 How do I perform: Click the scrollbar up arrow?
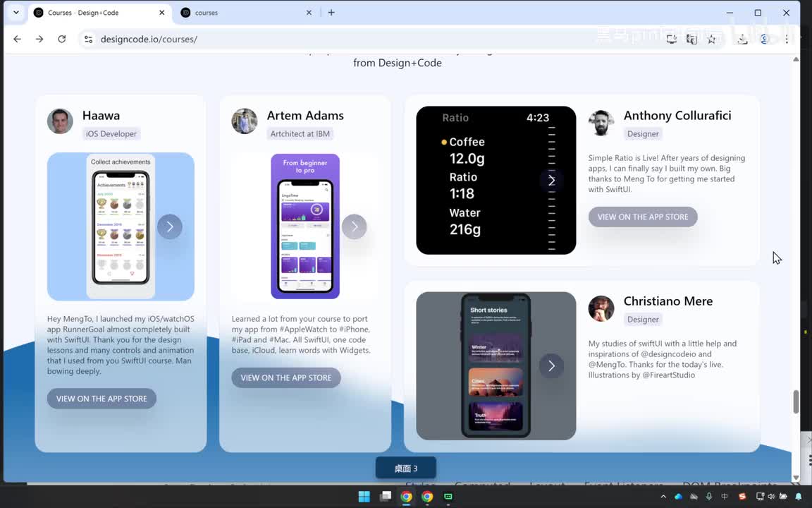tap(796, 59)
